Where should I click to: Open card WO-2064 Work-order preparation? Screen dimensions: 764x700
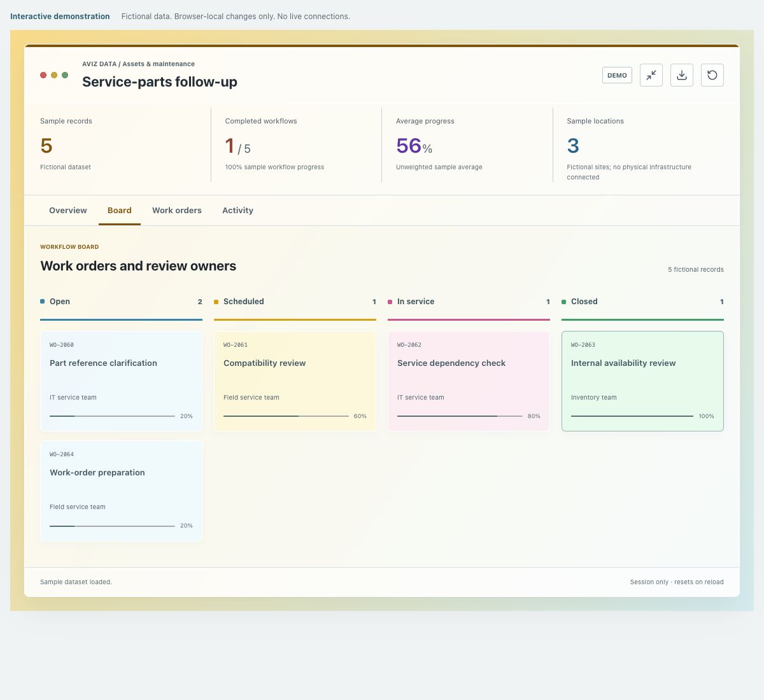point(121,491)
